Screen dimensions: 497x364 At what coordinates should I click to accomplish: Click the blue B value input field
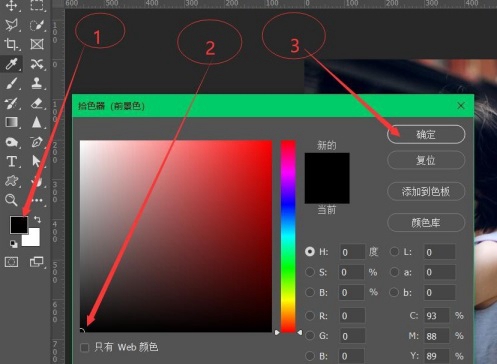click(352, 356)
